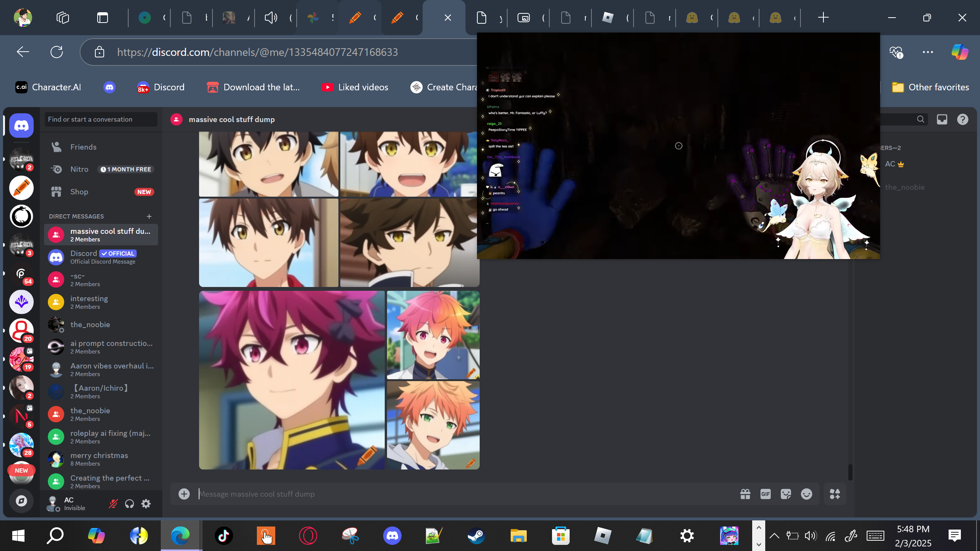Open Shop in Discord sidebar
The width and height of the screenshot is (980, 551).
(101, 192)
